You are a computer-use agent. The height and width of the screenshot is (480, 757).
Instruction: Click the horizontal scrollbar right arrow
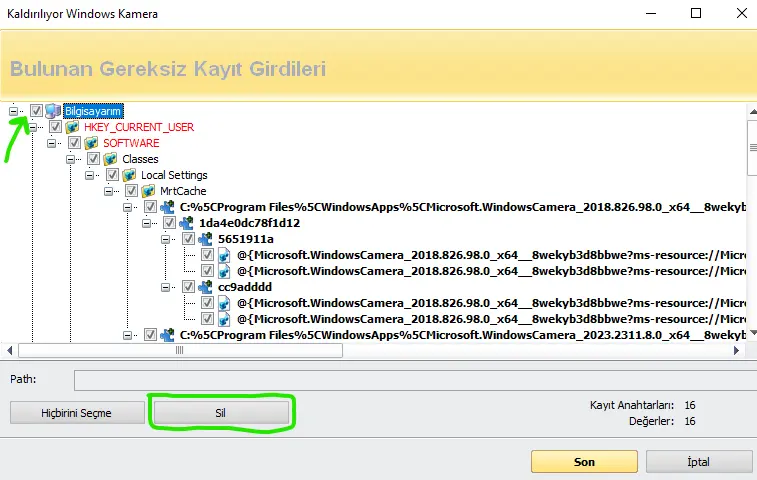(736, 350)
